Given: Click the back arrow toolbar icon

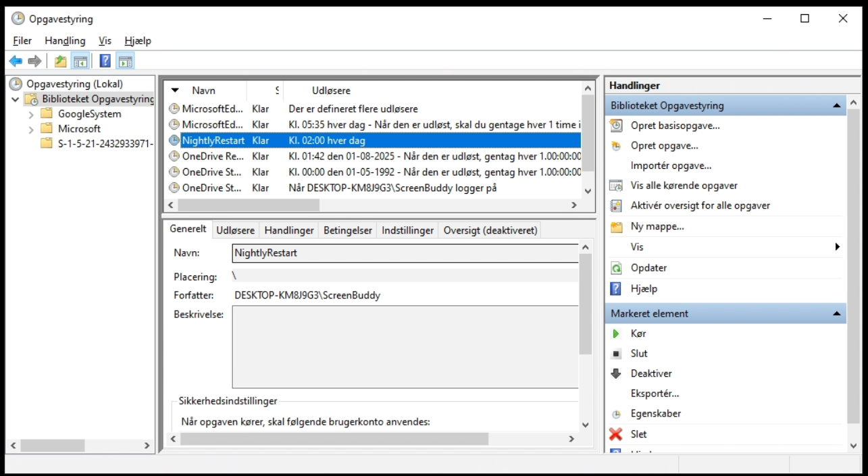Looking at the screenshot, I should coord(16,61).
